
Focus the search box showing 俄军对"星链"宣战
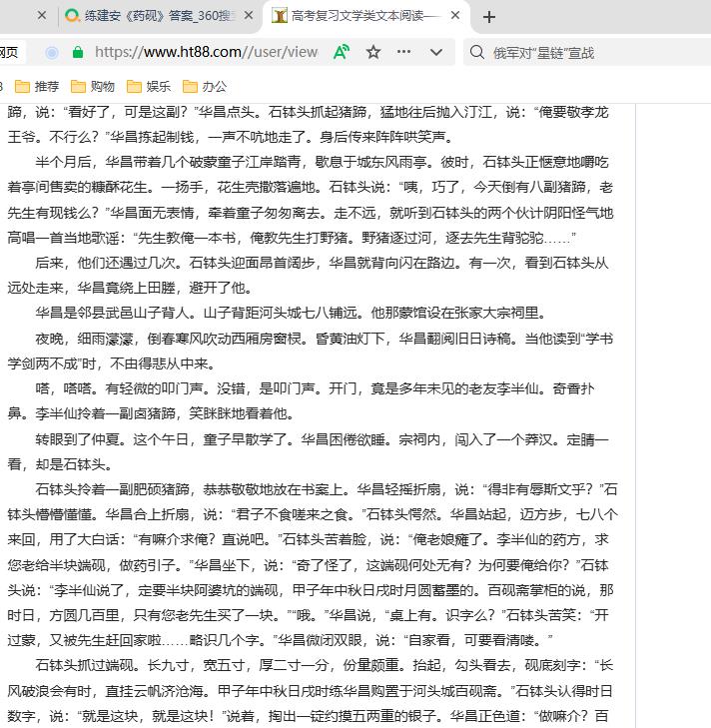click(x=543, y=53)
